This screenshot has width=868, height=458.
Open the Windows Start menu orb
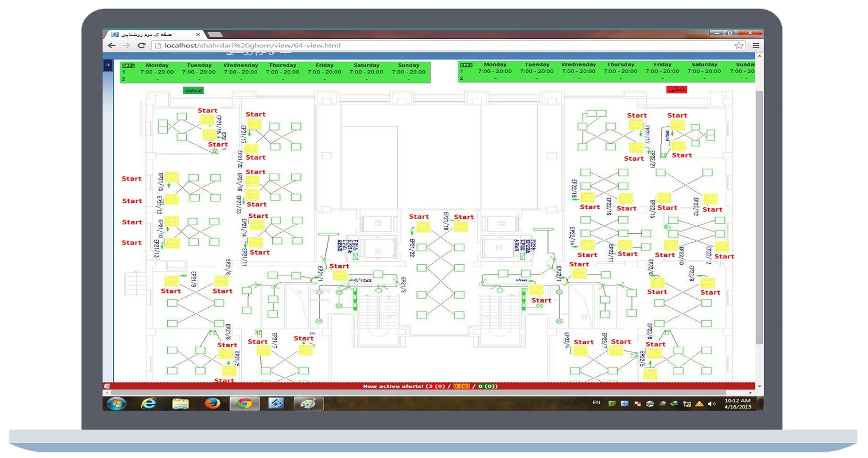click(117, 404)
